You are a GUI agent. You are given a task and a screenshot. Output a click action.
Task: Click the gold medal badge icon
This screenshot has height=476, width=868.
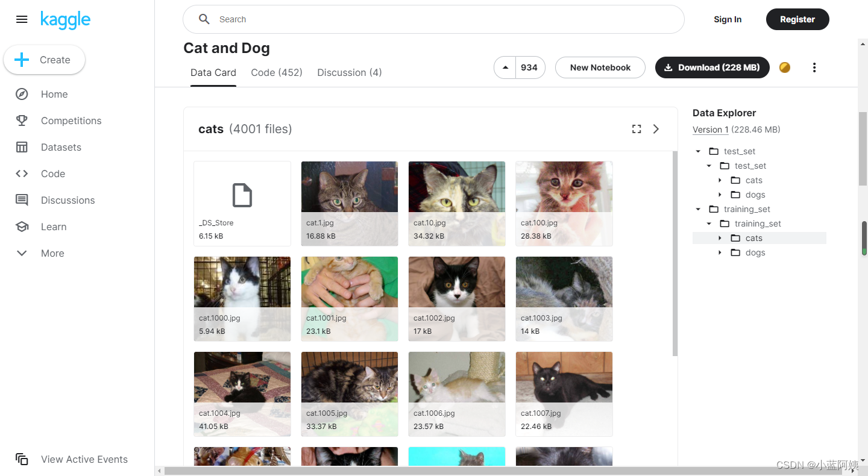785,67
